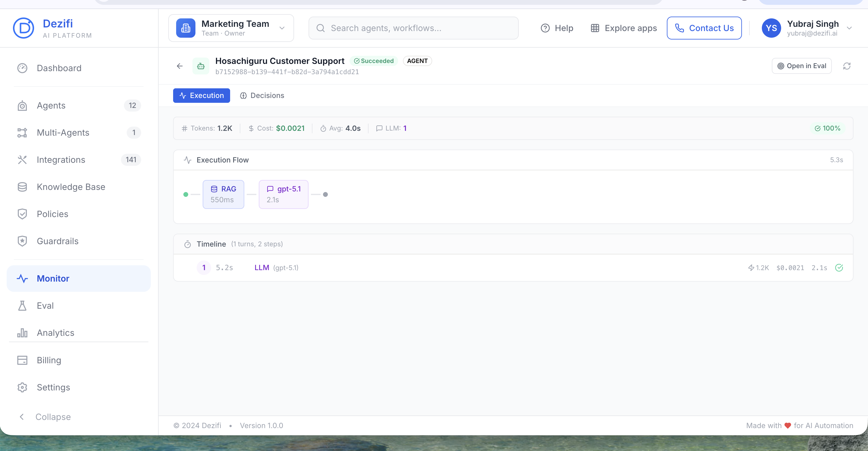Click the Integrations count badge 141
The width and height of the screenshot is (868, 451).
(131, 160)
